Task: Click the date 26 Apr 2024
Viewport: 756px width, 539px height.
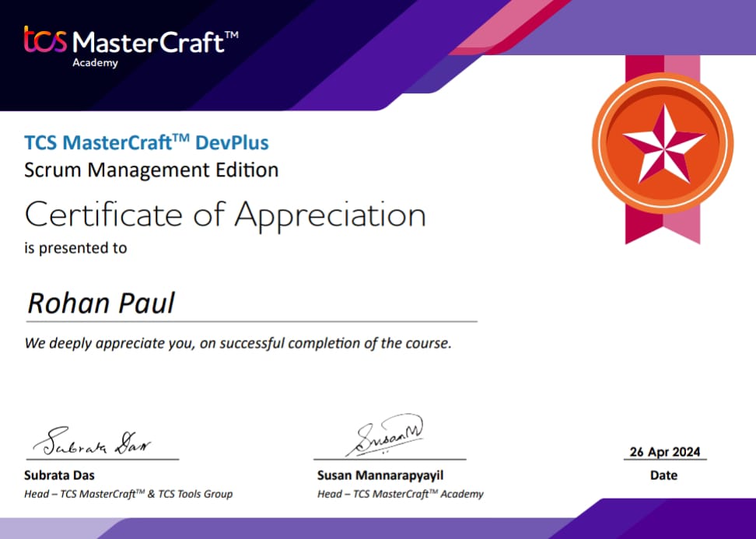Action: (x=665, y=452)
